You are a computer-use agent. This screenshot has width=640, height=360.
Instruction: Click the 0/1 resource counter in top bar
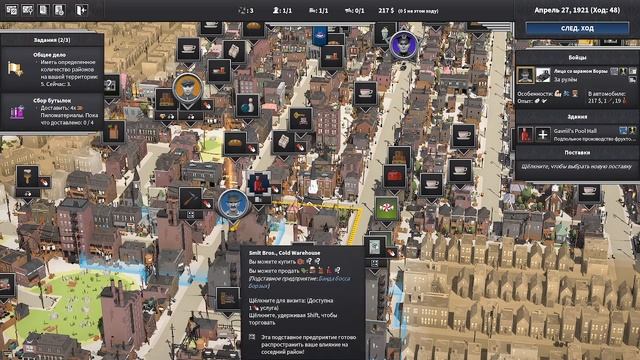tap(355, 11)
